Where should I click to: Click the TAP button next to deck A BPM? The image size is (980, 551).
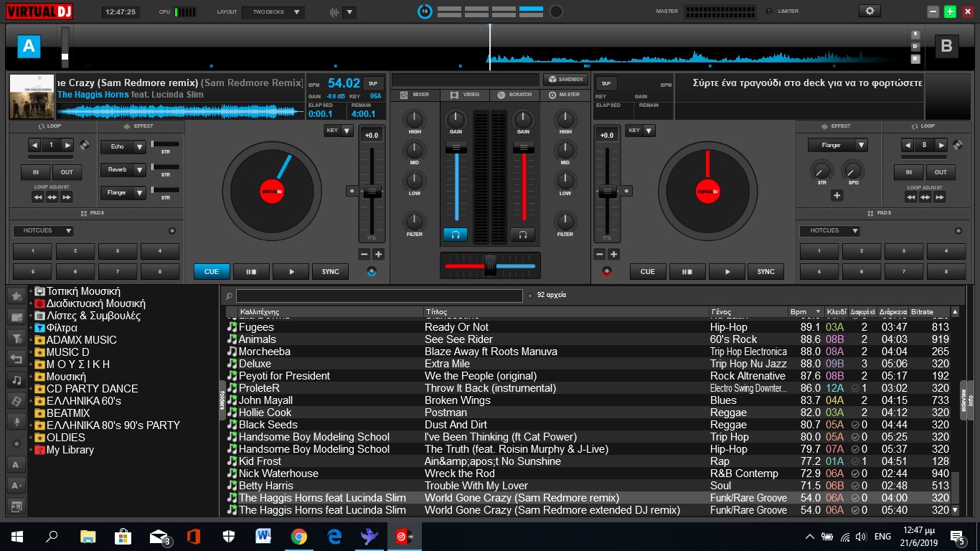pyautogui.click(x=373, y=83)
